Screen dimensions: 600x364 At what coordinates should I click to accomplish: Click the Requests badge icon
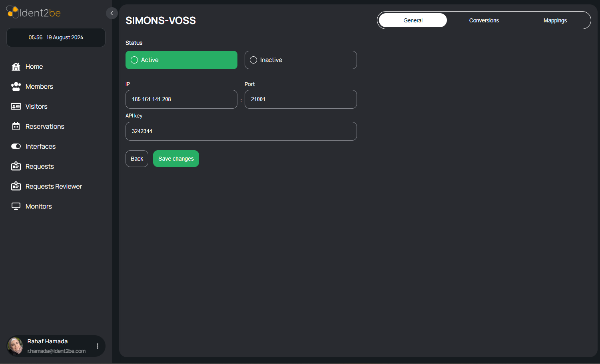(16, 166)
